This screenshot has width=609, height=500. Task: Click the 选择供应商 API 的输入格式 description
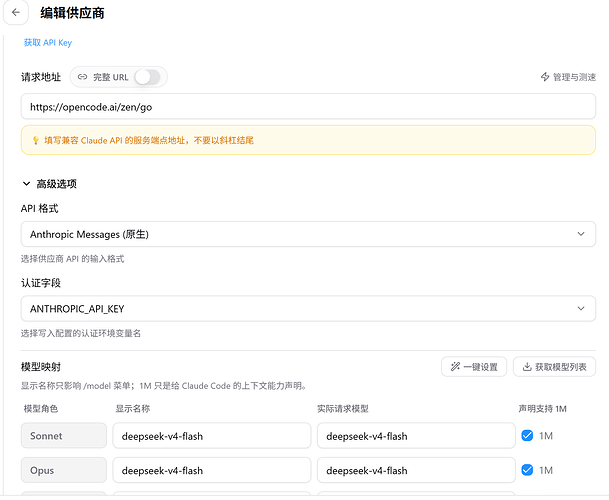point(73,259)
